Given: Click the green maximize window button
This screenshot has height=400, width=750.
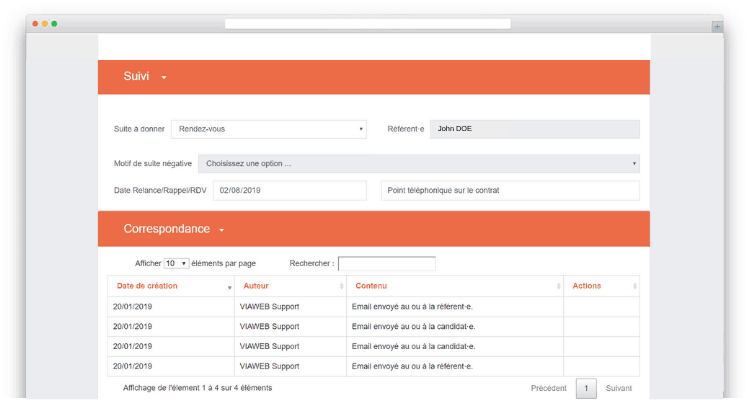Looking at the screenshot, I should [x=55, y=23].
